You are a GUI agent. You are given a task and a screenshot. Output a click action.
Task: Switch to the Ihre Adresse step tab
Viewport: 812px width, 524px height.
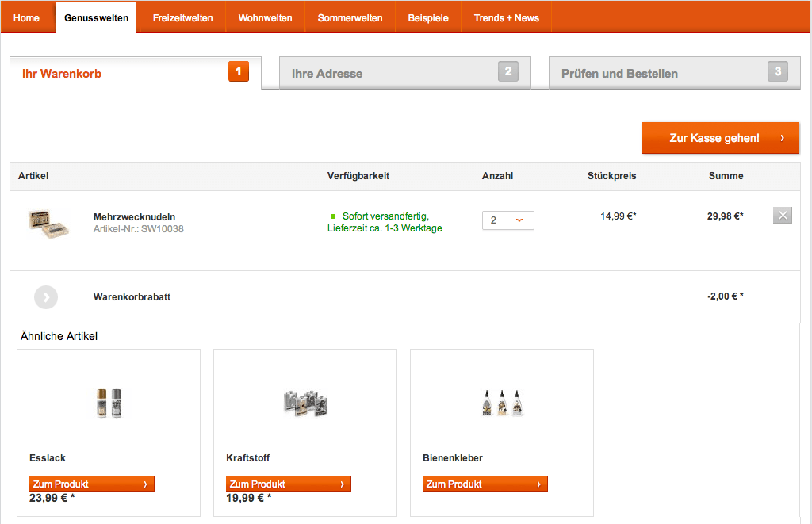(x=404, y=74)
